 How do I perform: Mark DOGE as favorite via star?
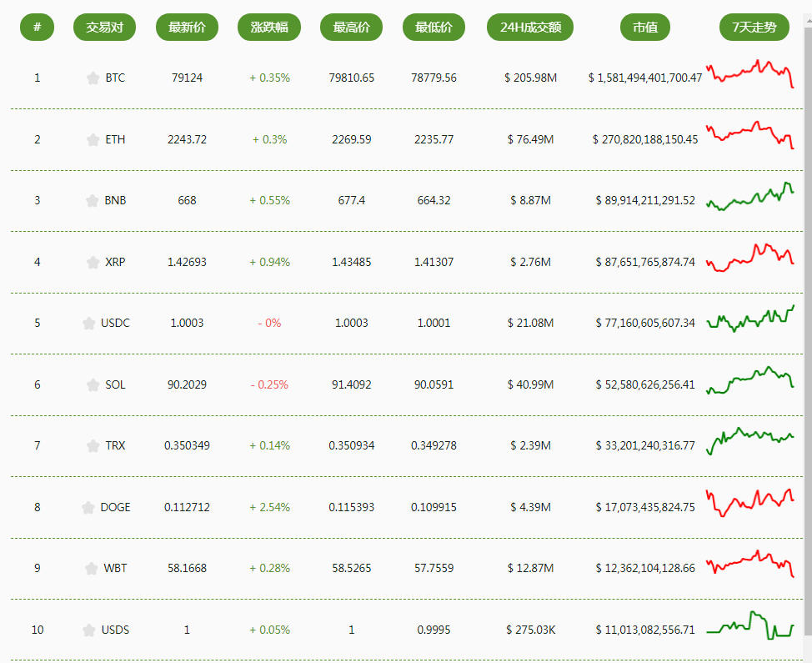(x=88, y=508)
